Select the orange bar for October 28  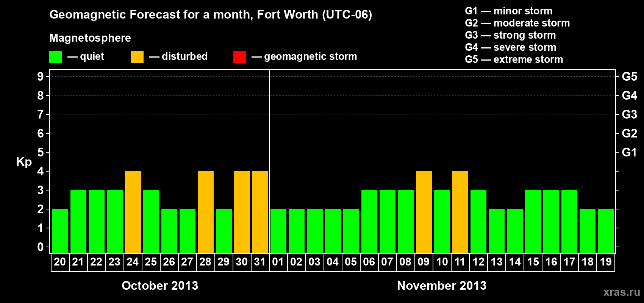coord(206,212)
